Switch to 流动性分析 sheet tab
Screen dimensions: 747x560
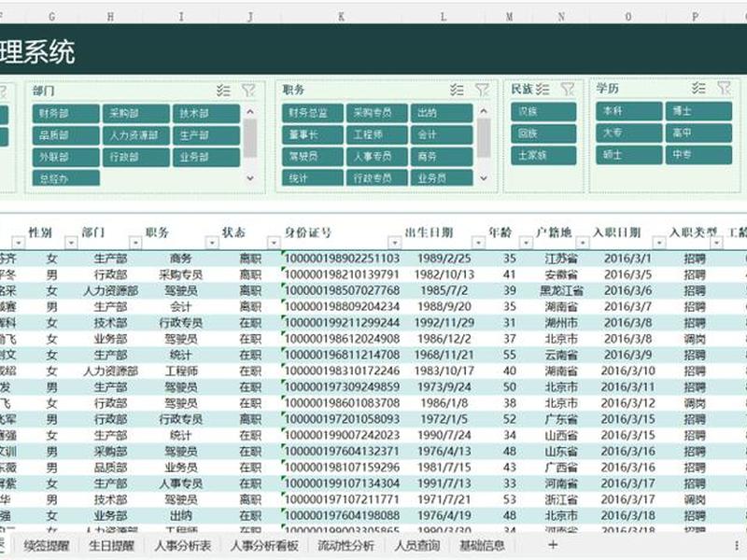pos(345,545)
